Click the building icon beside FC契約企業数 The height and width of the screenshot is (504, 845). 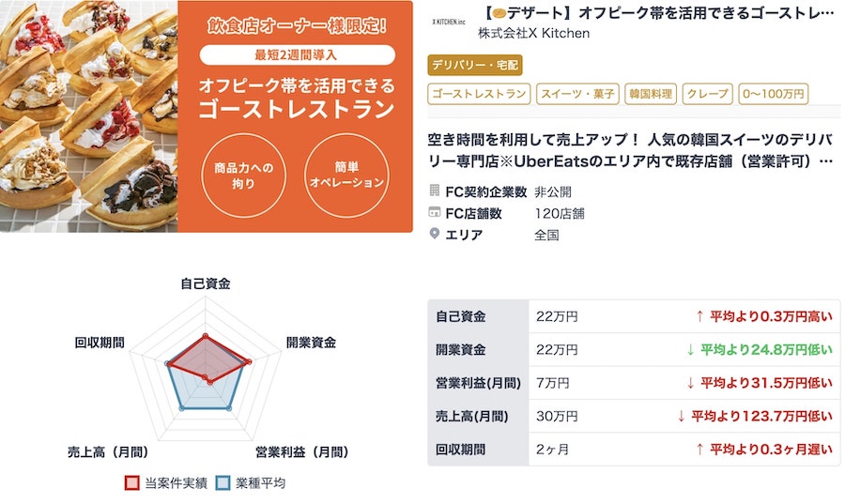point(435,191)
